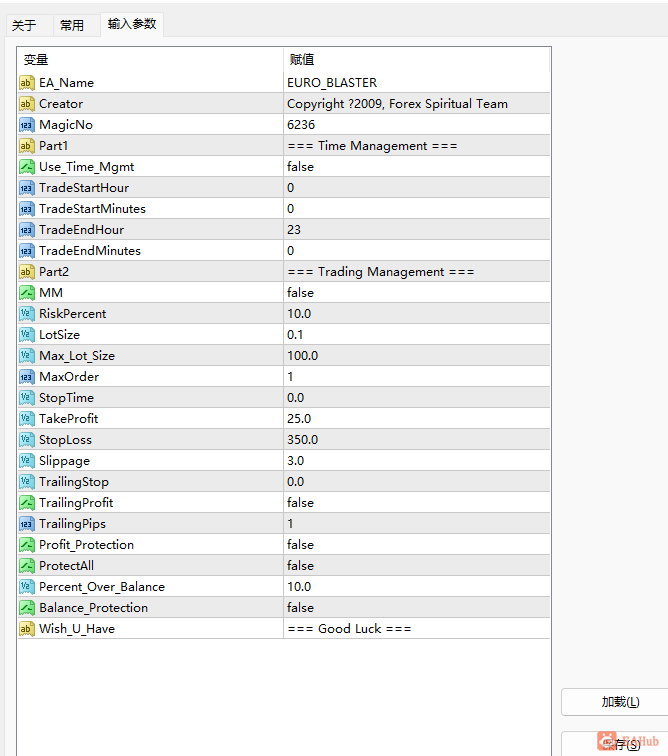668x756 pixels.
Task: Click the integer icon beside TradeEndHour
Action: 27,230
